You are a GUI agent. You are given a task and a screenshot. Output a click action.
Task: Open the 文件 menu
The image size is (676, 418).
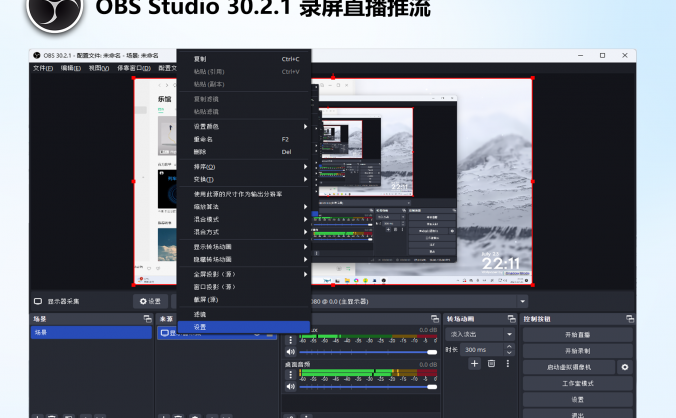pos(43,68)
